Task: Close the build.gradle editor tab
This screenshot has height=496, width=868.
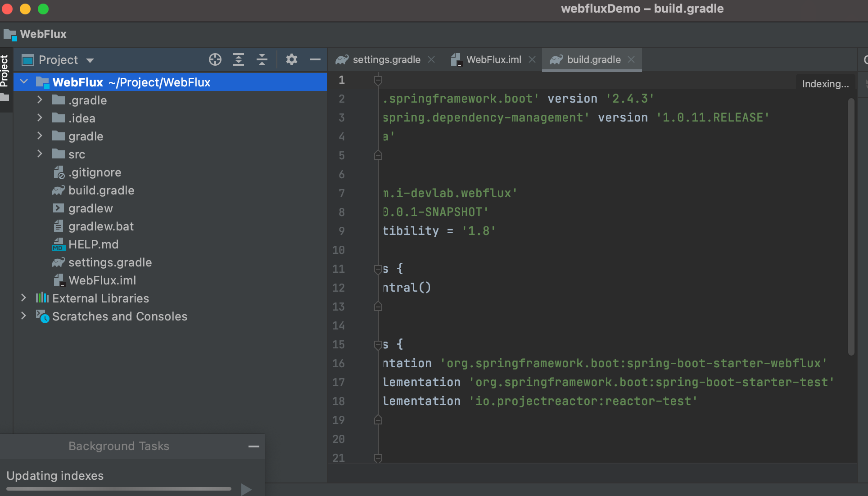Action: pos(631,59)
